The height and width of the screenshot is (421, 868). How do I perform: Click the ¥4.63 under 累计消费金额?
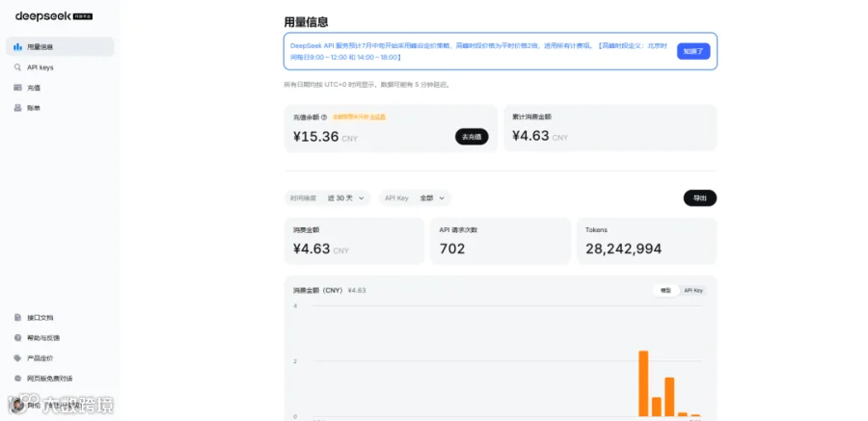coord(530,136)
